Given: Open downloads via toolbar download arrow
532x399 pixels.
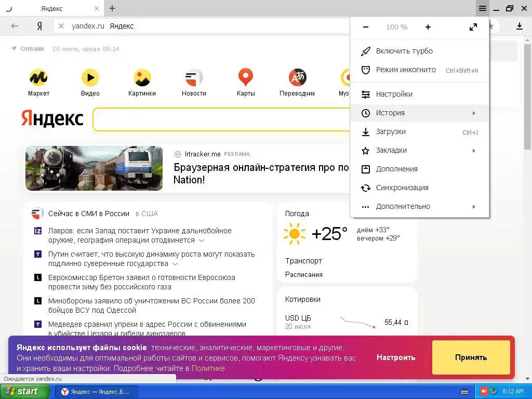Looking at the screenshot, I should tap(520, 26).
